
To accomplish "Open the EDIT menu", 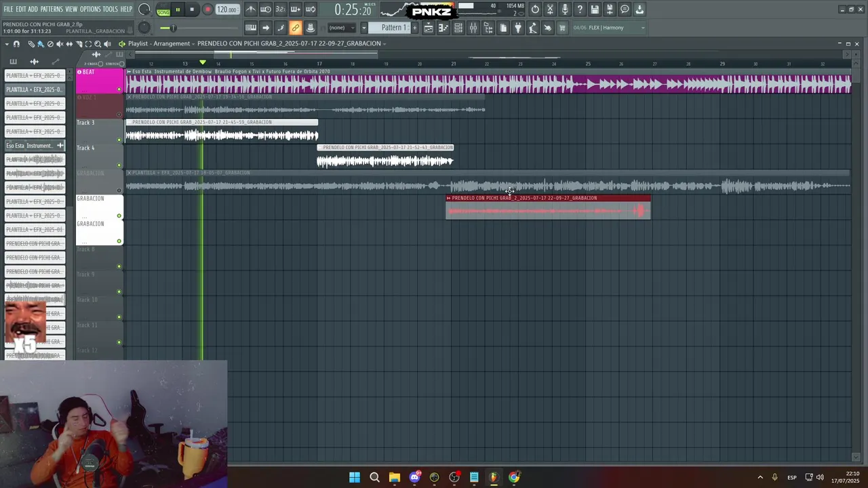I will pos(21,9).
